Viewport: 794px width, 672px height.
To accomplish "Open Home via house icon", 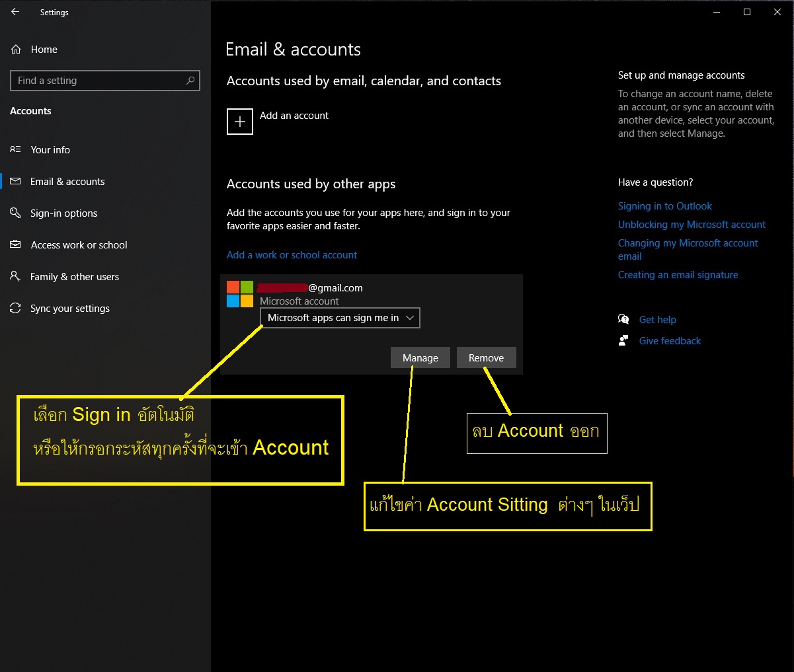I will [x=17, y=50].
